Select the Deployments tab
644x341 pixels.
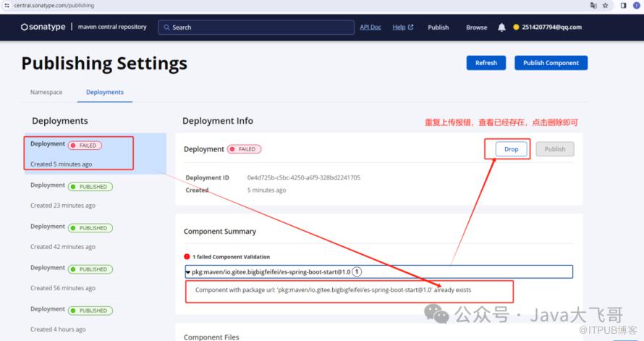[x=105, y=92]
